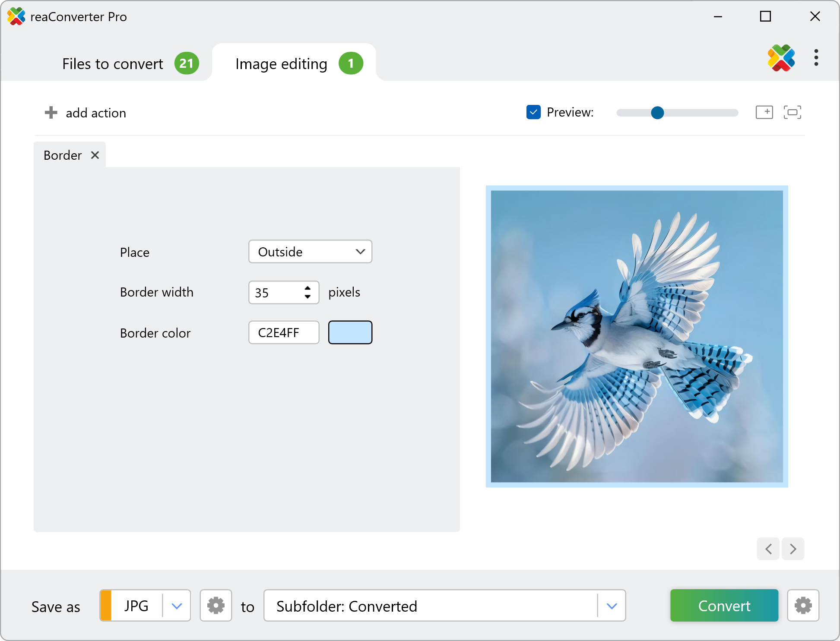Decrease border width with down arrow
The width and height of the screenshot is (840, 641).
pyautogui.click(x=307, y=297)
